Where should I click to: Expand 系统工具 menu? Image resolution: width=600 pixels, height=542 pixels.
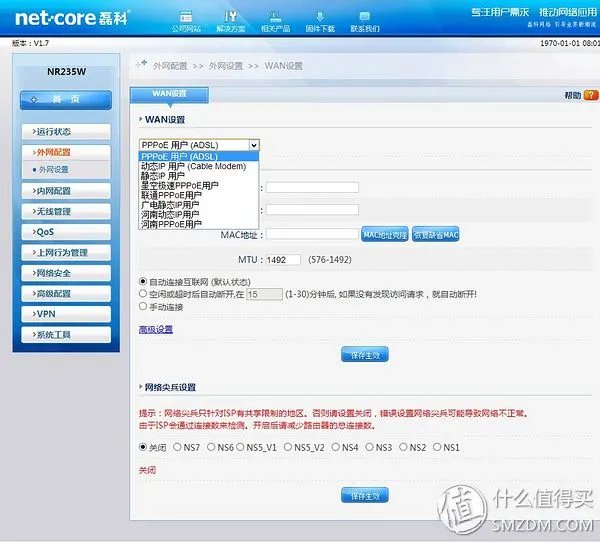[x=66, y=335]
